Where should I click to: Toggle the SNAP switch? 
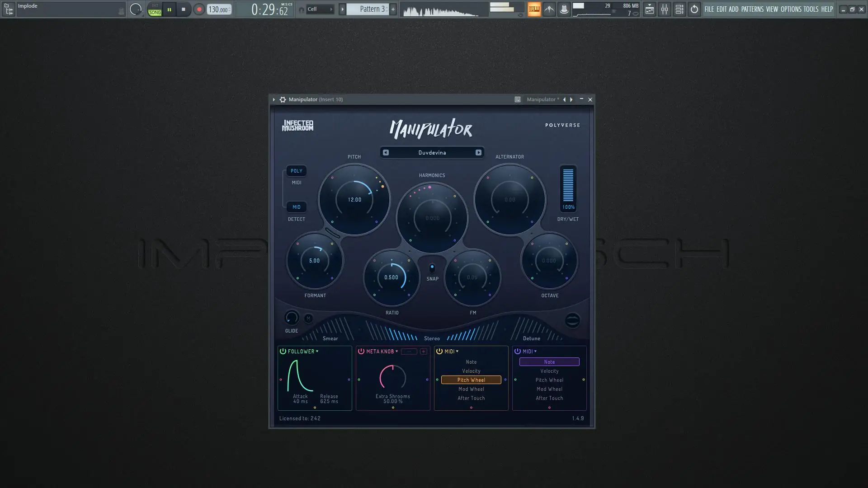pyautogui.click(x=432, y=268)
